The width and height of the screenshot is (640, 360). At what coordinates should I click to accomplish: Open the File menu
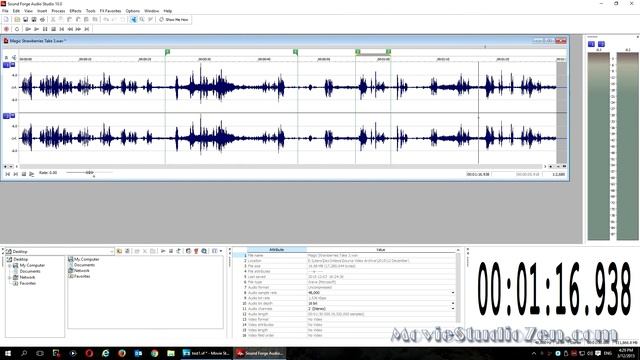click(x=5, y=11)
